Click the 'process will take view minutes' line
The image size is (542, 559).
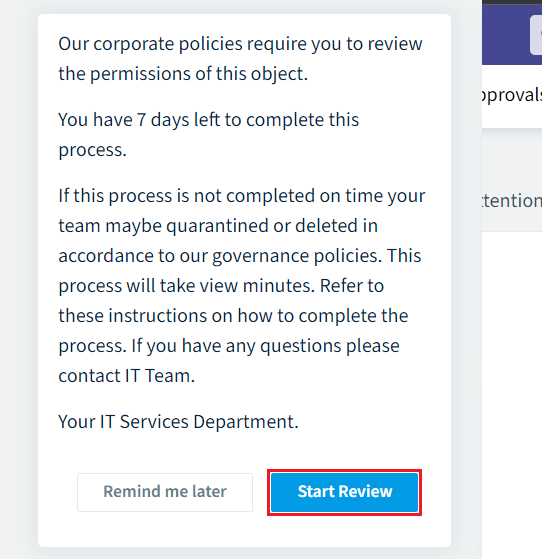186,286
